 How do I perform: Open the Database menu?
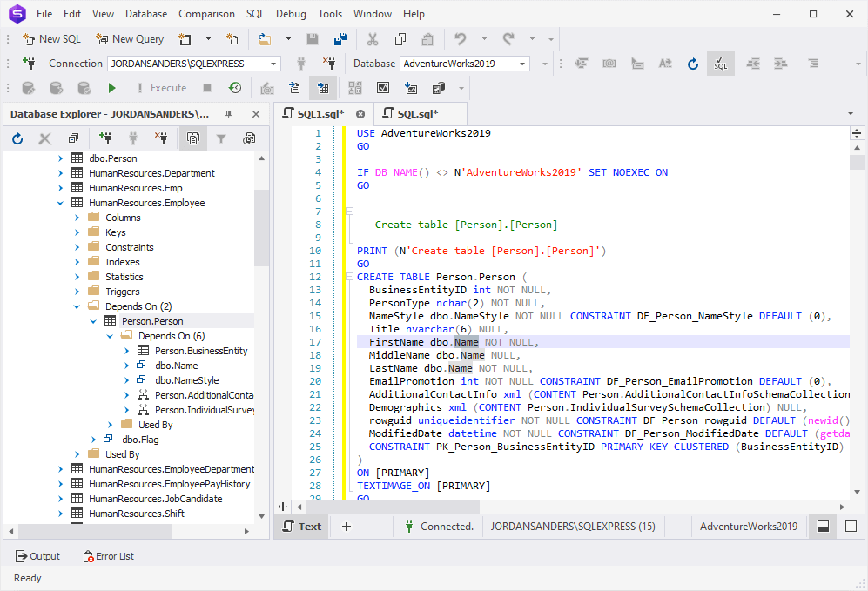146,14
